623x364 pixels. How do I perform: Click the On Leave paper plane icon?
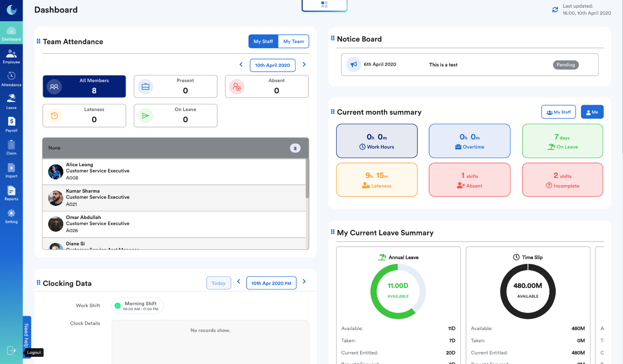click(145, 116)
